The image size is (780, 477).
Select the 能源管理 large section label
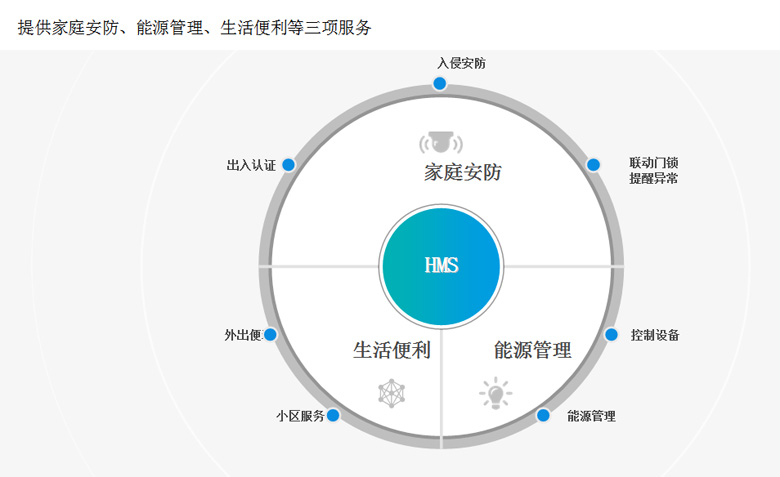(532, 350)
